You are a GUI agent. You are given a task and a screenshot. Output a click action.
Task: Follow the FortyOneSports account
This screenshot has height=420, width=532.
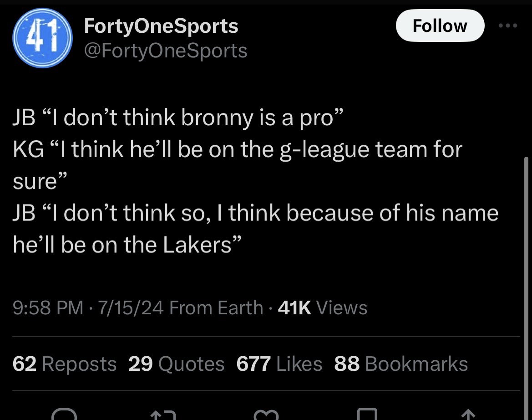pyautogui.click(x=439, y=26)
